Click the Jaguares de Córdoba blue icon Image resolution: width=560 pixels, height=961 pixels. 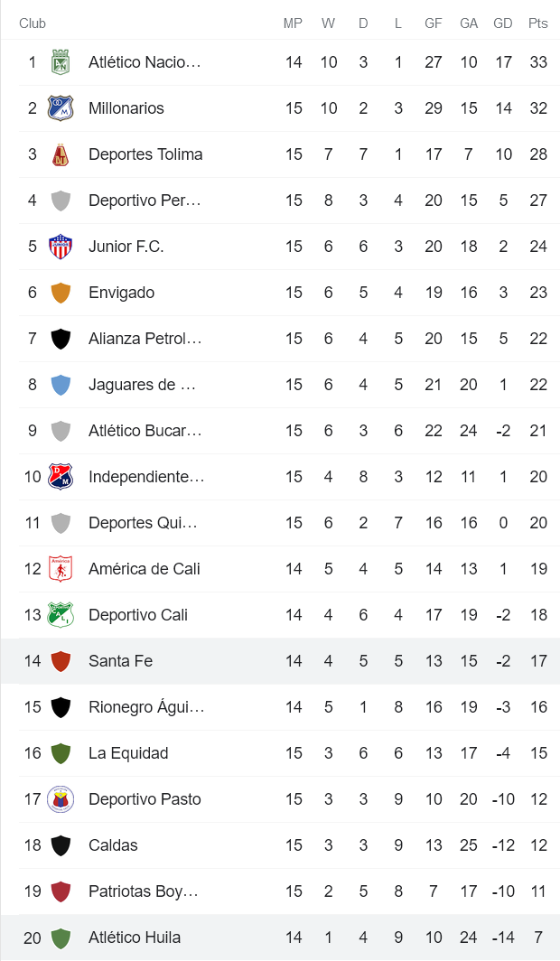coord(63,385)
